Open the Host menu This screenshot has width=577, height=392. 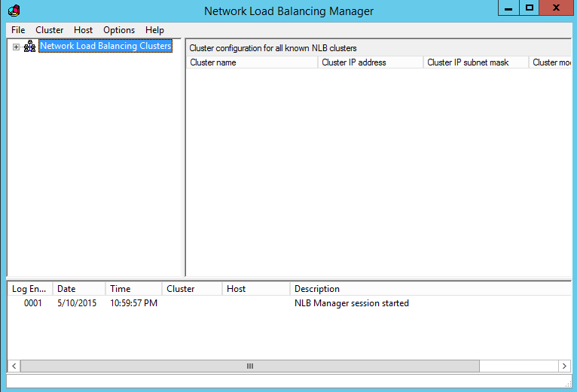click(84, 30)
